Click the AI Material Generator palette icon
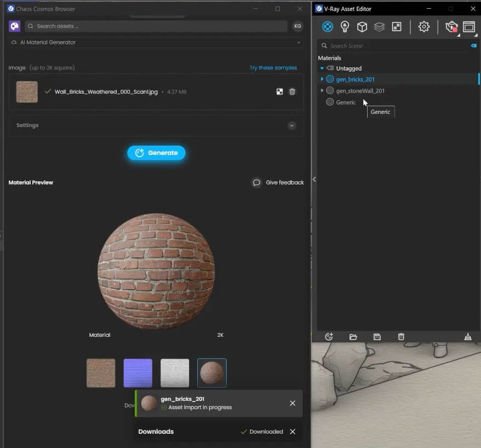The height and width of the screenshot is (448, 481). pos(14,26)
